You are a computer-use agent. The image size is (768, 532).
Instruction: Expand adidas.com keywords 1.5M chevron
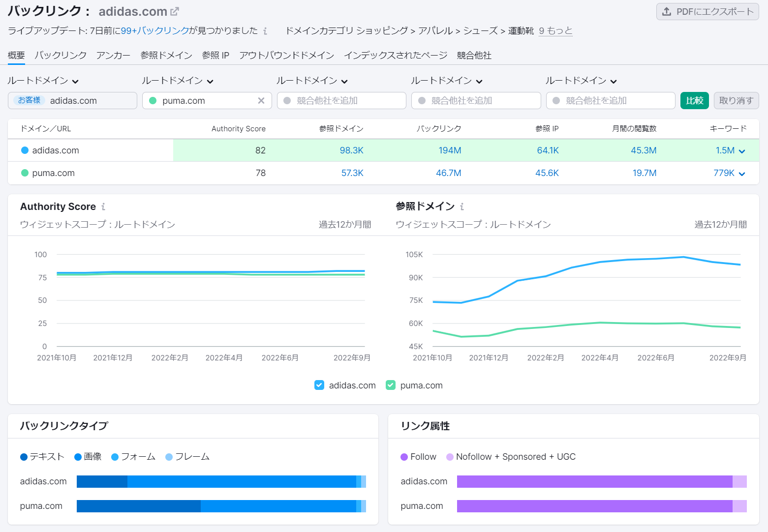[x=742, y=151]
